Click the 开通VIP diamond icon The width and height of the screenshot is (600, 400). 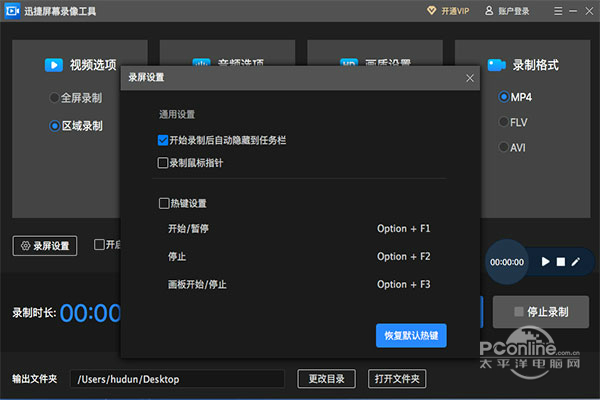[431, 11]
